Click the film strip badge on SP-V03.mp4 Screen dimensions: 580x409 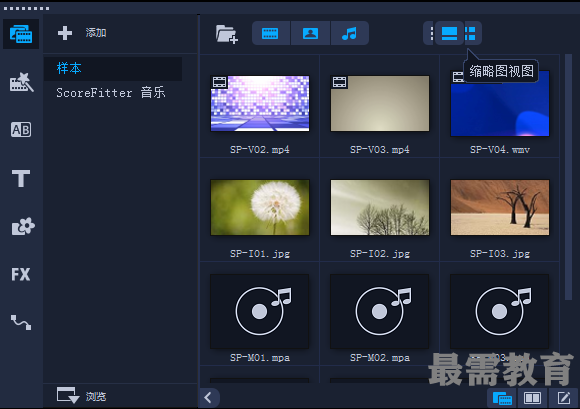point(339,82)
